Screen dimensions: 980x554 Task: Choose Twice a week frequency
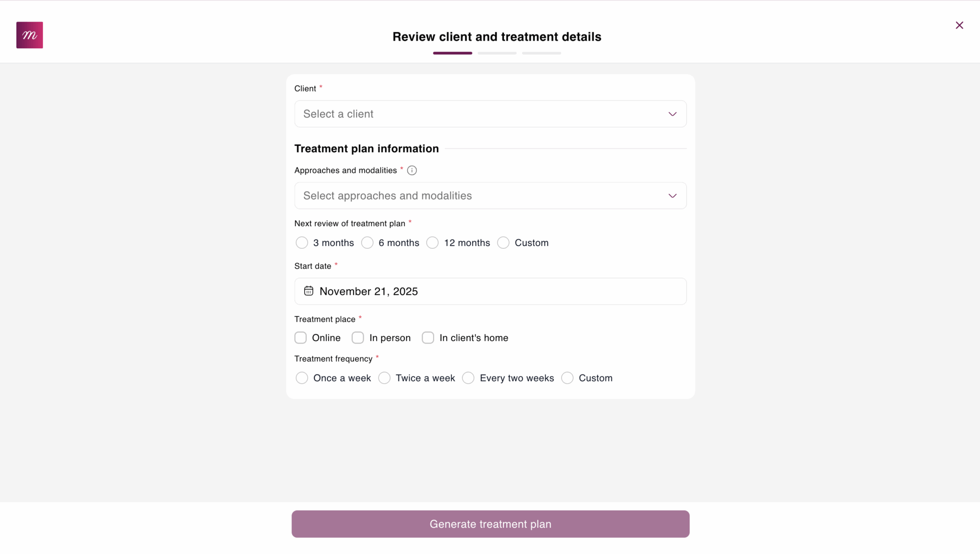(x=384, y=378)
